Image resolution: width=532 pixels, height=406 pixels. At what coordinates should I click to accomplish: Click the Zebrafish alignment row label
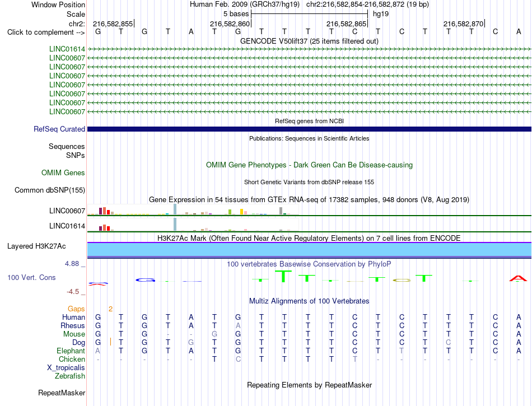click(69, 376)
